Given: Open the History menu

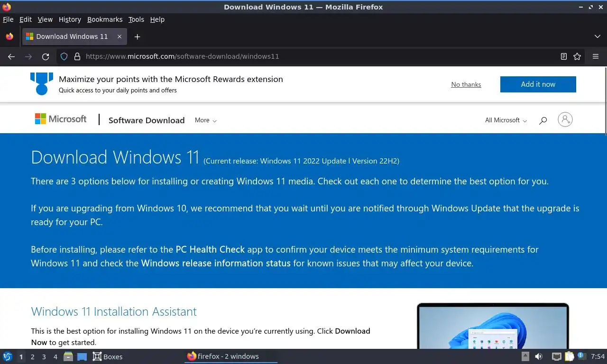Looking at the screenshot, I should 70,19.
